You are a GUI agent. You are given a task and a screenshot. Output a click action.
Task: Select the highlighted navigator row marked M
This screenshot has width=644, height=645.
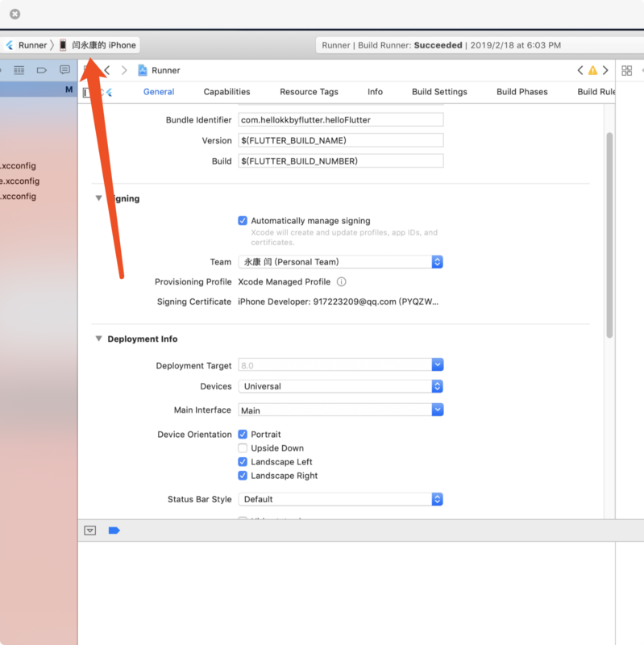39,89
